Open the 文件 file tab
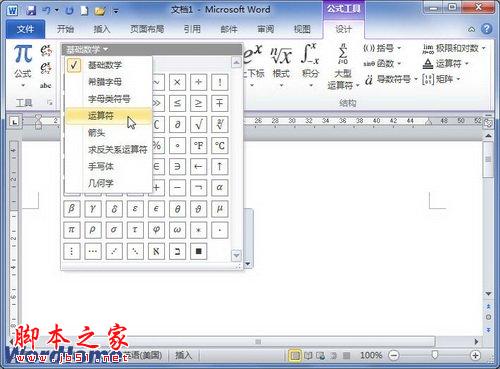Image resolution: width=500 pixels, height=369 pixels. (25, 29)
